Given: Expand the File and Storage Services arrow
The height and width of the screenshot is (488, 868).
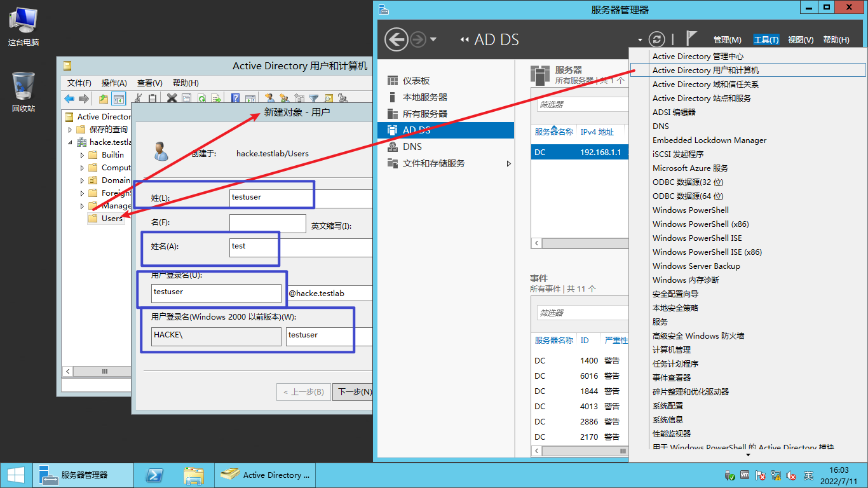Looking at the screenshot, I should pyautogui.click(x=508, y=163).
